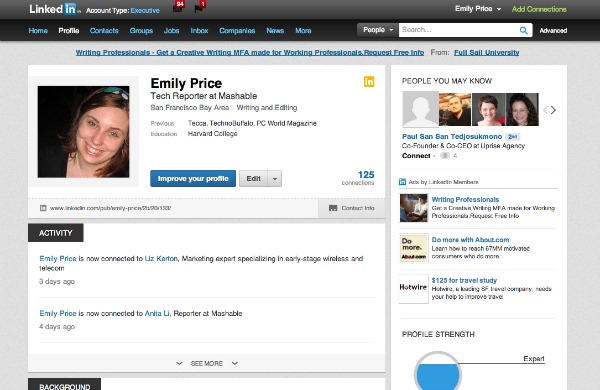Click the shared connections icon near Connect
This screenshot has height=390, width=600.
pyautogui.click(x=445, y=156)
